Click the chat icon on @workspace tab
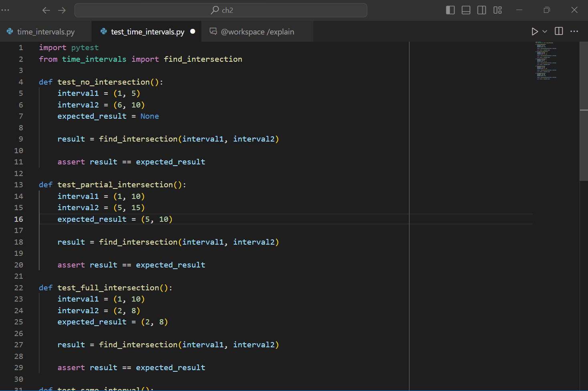Image resolution: width=588 pixels, height=391 pixels. (x=213, y=31)
